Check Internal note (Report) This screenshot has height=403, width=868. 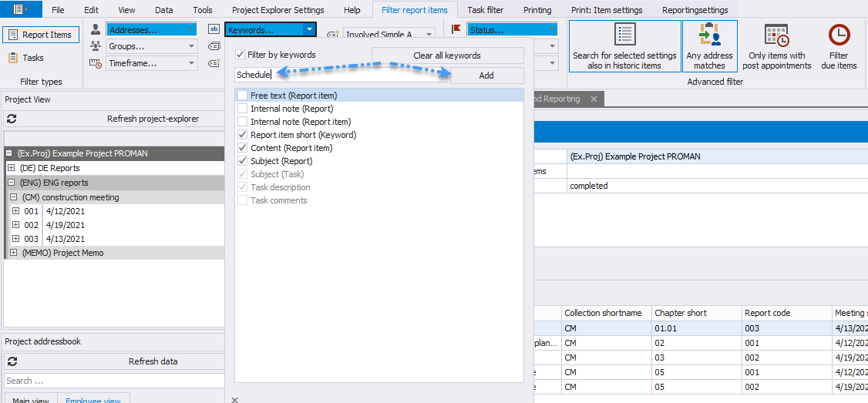click(242, 109)
